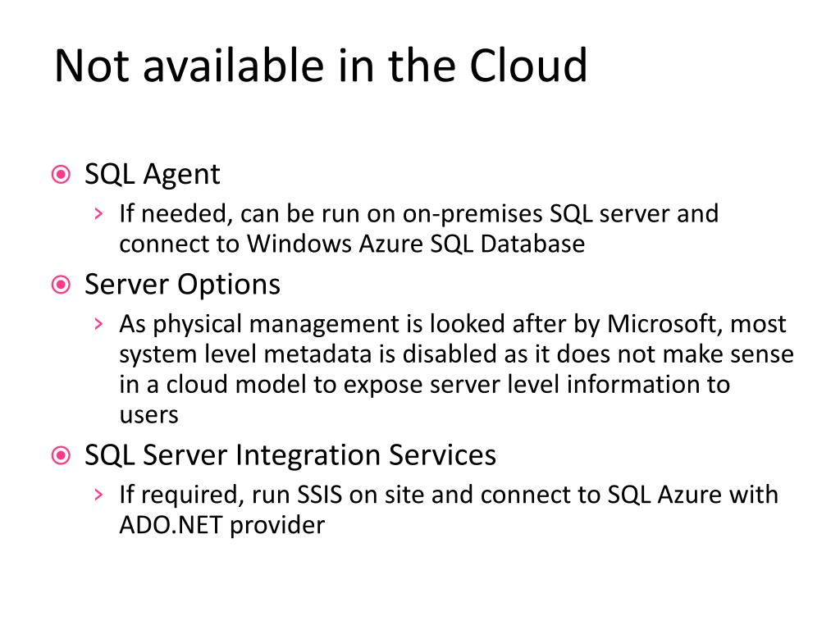The image size is (840, 630).
Task: Click the chevron before 'If needed, can be run'
Action: coord(98,214)
